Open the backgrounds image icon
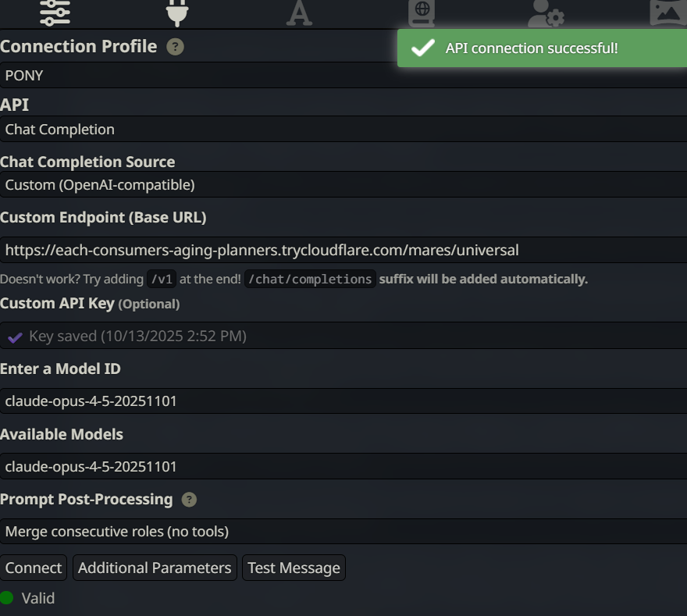 [x=667, y=12]
